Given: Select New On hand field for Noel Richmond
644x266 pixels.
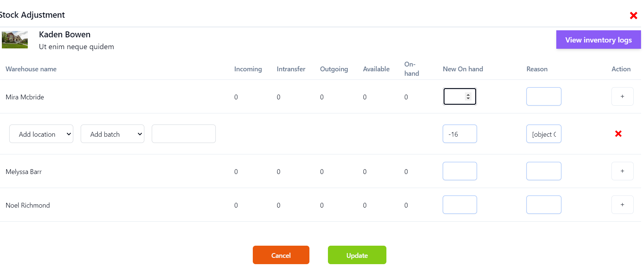Looking at the screenshot, I should pyautogui.click(x=459, y=205).
